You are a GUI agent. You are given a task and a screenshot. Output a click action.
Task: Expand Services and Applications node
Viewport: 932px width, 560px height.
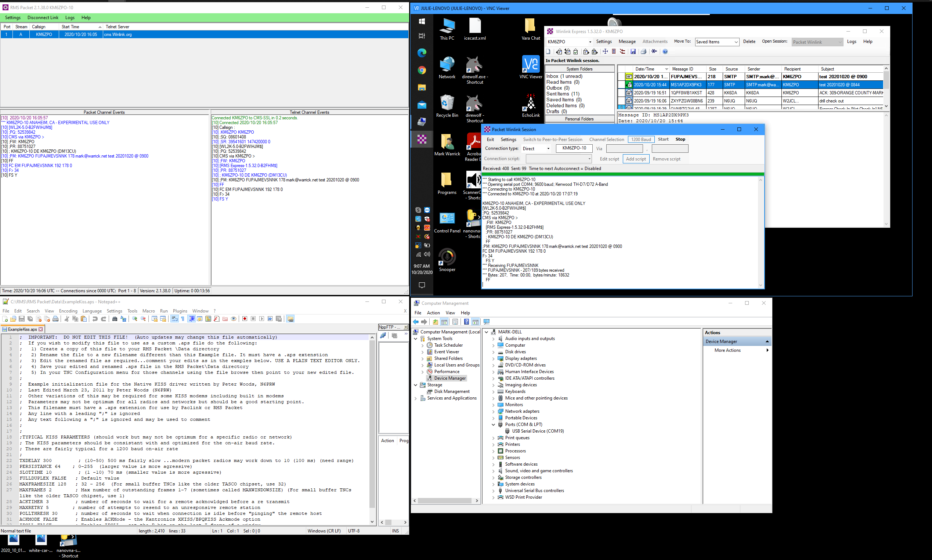click(x=416, y=398)
